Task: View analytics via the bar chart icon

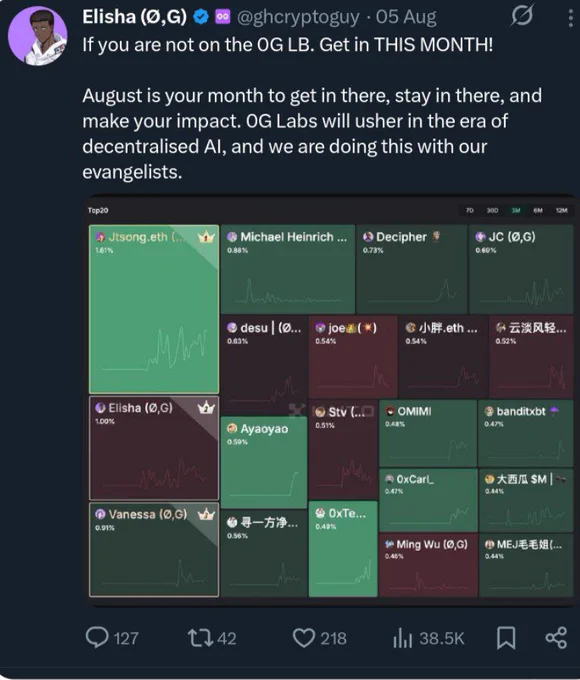Action: click(x=402, y=638)
